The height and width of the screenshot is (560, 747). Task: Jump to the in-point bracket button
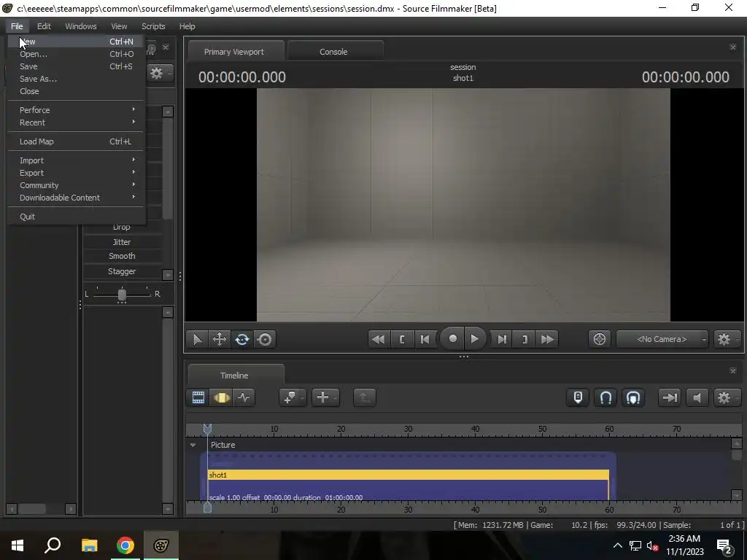[402, 340]
